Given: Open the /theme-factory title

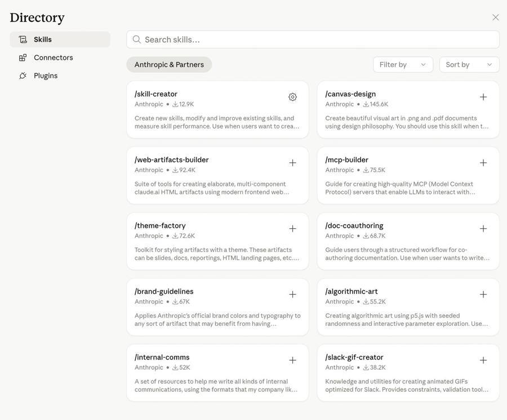Looking at the screenshot, I should point(160,226).
